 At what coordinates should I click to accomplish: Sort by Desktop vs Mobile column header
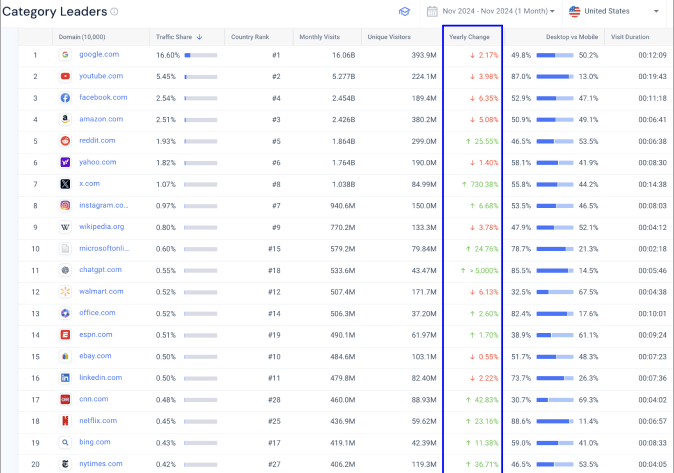(x=572, y=37)
